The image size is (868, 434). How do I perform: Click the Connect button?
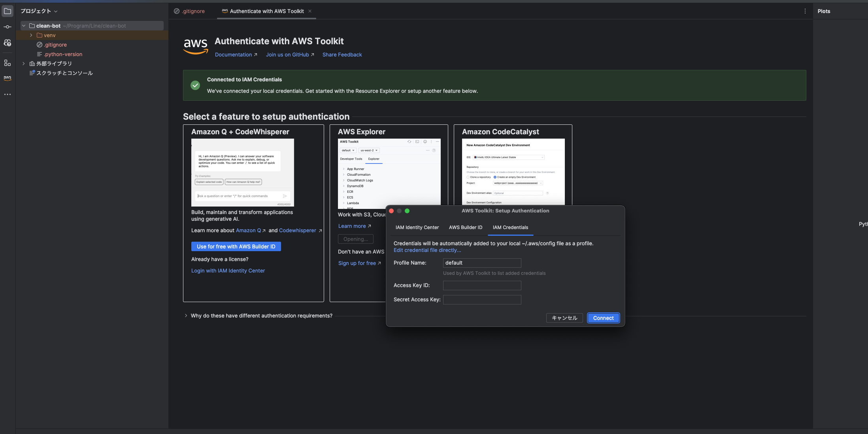603,318
